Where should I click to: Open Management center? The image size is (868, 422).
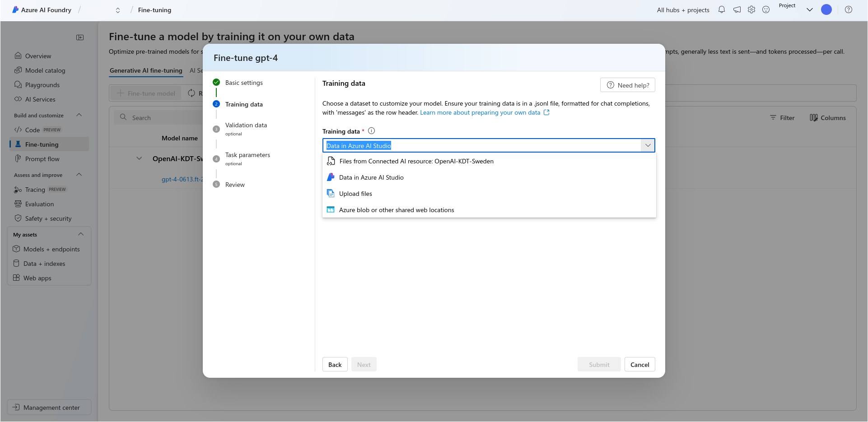tap(49, 408)
